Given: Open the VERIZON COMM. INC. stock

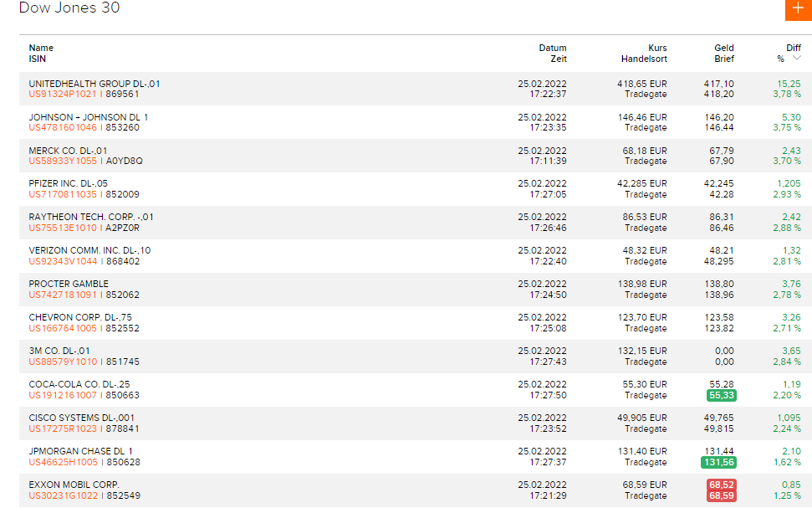Looking at the screenshot, I should click(x=89, y=250).
